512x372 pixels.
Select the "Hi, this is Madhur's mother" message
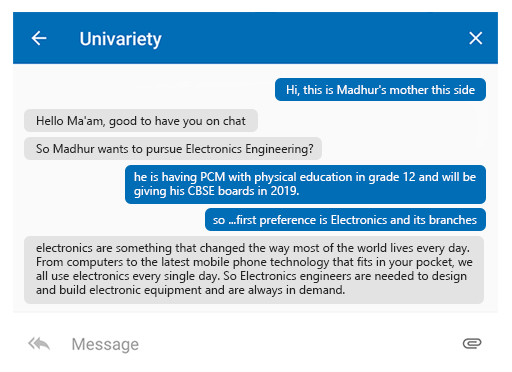[380, 90]
